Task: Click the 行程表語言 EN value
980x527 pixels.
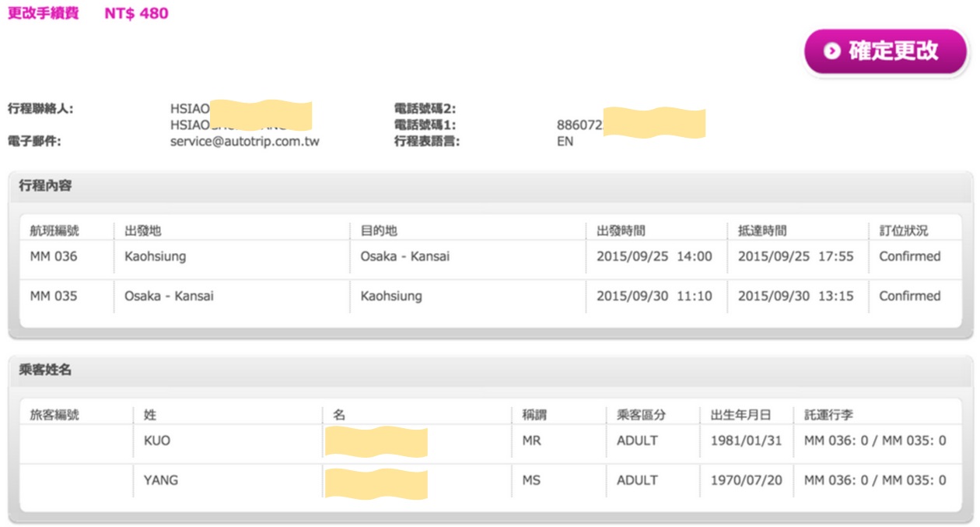Action: click(565, 142)
